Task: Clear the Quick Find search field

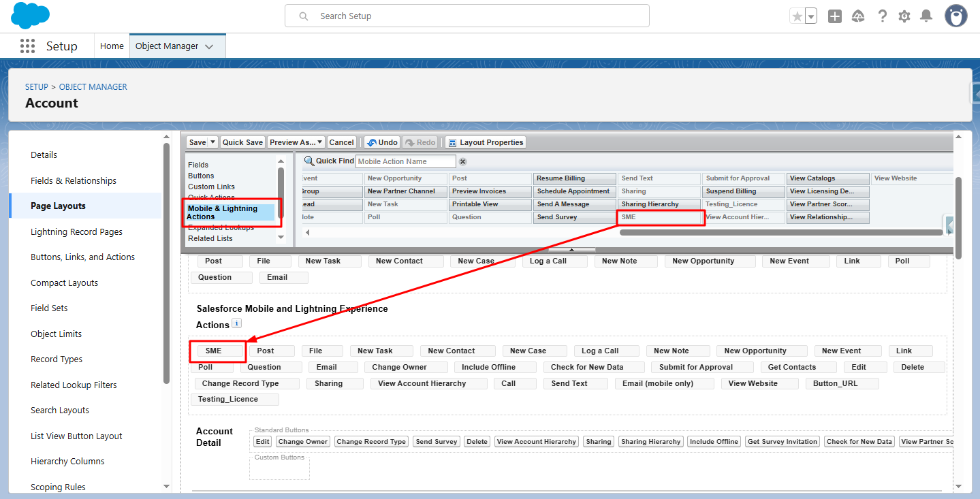Action: point(462,161)
